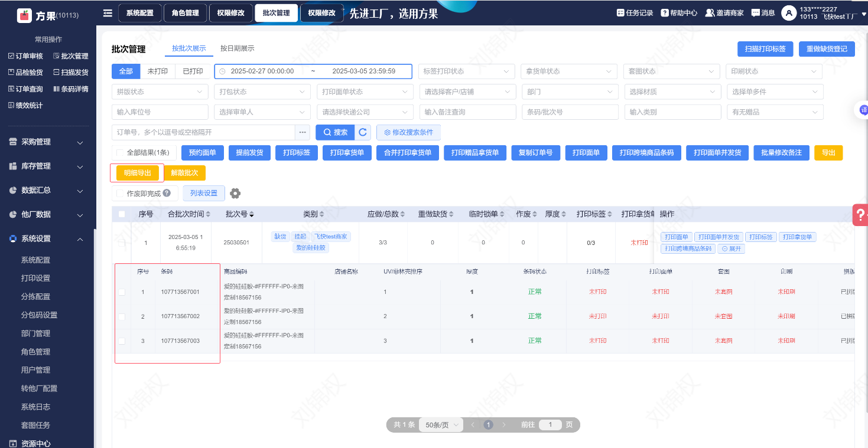Image resolution: width=868 pixels, height=448 pixels.
Task: Open list settings gear icon
Action: pos(235,194)
